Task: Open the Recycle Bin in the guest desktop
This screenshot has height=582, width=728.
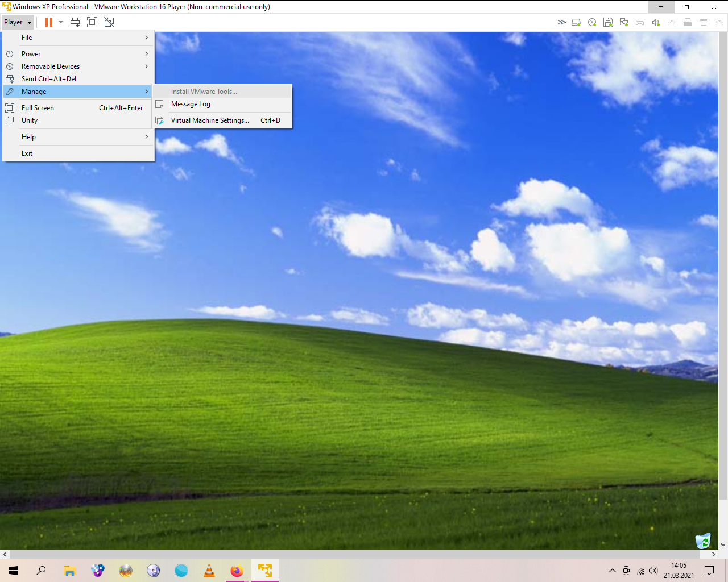Action: click(x=704, y=541)
